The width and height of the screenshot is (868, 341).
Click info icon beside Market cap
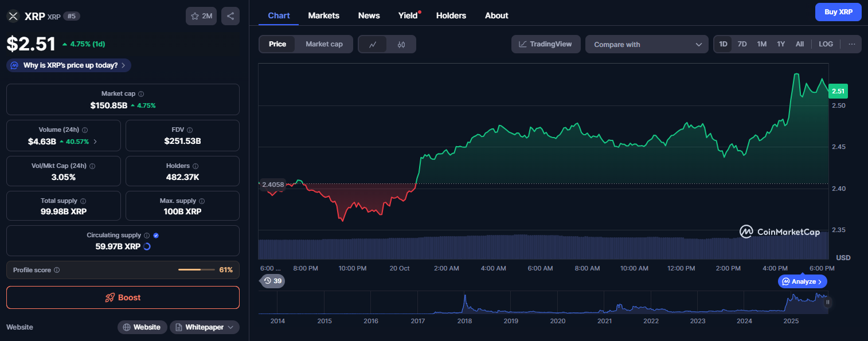141,93
